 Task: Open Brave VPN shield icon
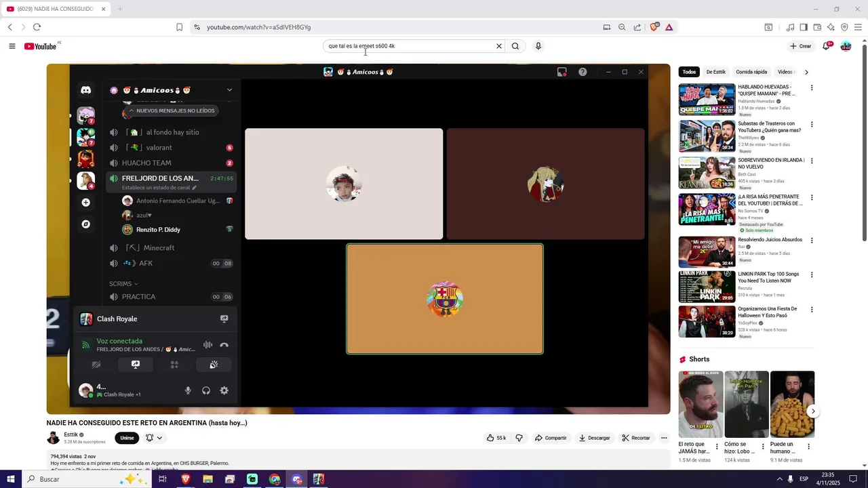point(844,27)
